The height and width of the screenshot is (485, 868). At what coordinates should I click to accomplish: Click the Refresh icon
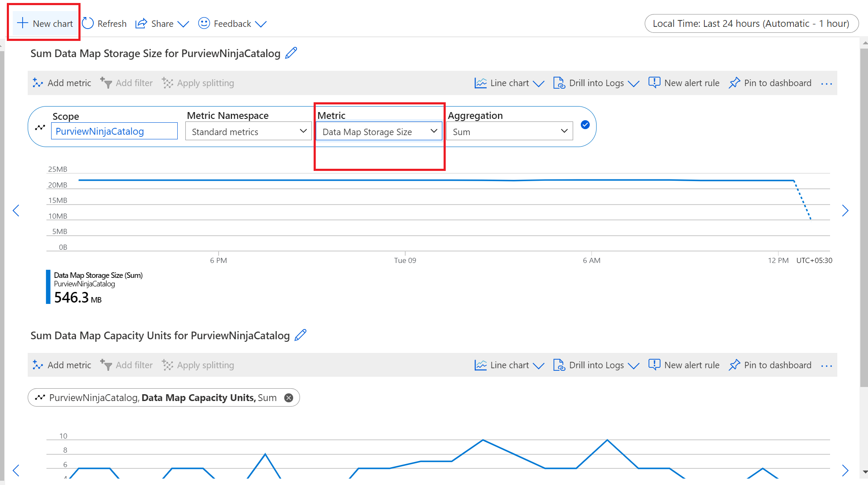click(x=88, y=23)
